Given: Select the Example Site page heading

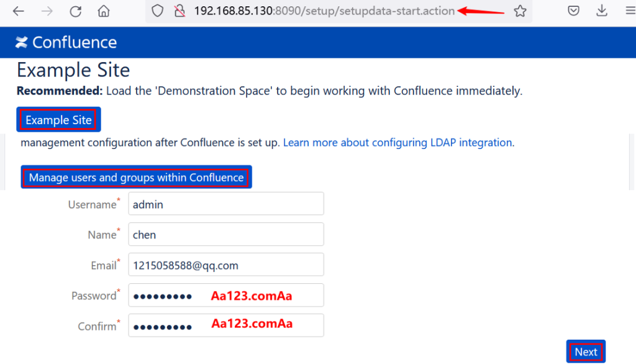Looking at the screenshot, I should [73, 70].
